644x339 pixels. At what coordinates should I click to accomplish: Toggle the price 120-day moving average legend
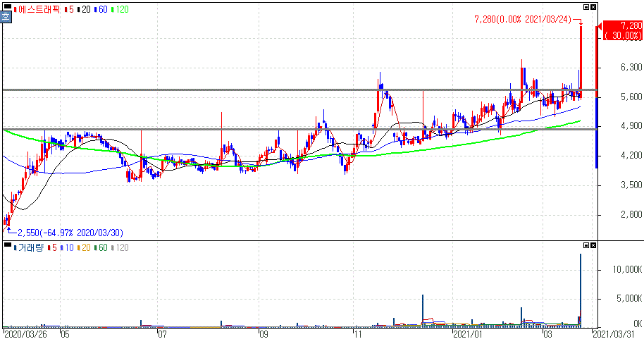coord(120,9)
